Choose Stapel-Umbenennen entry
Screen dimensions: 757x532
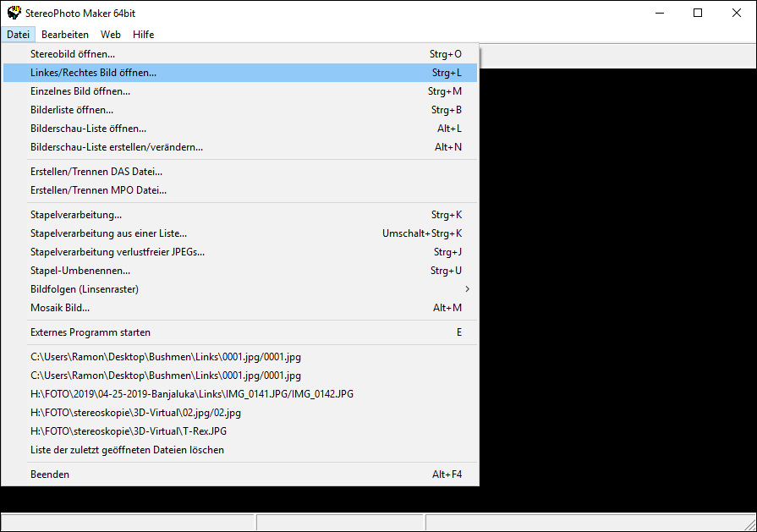tap(240, 271)
